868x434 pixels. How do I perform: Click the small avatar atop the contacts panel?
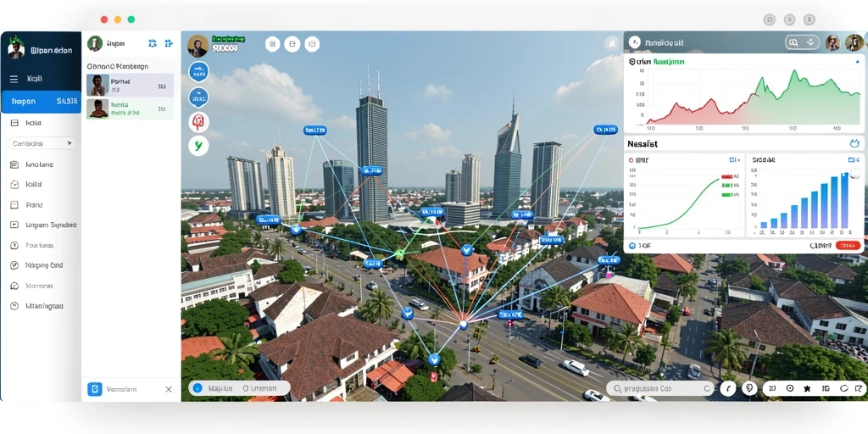click(x=95, y=43)
